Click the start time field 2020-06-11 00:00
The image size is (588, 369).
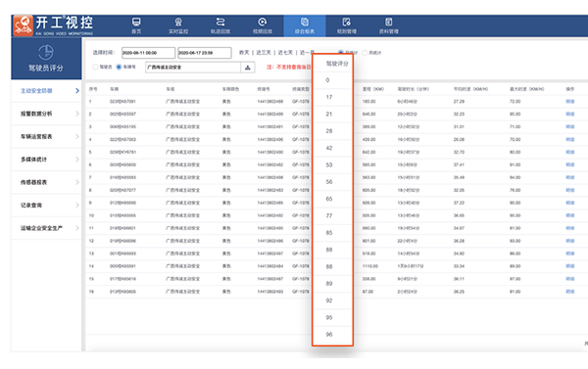point(148,53)
